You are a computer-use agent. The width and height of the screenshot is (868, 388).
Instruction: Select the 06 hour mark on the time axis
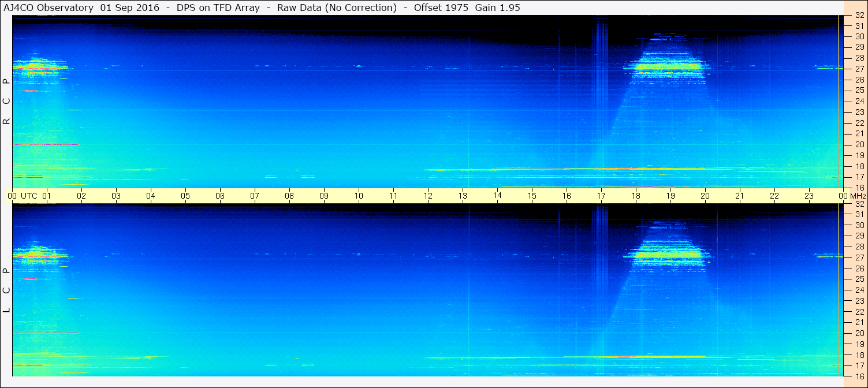220,196
